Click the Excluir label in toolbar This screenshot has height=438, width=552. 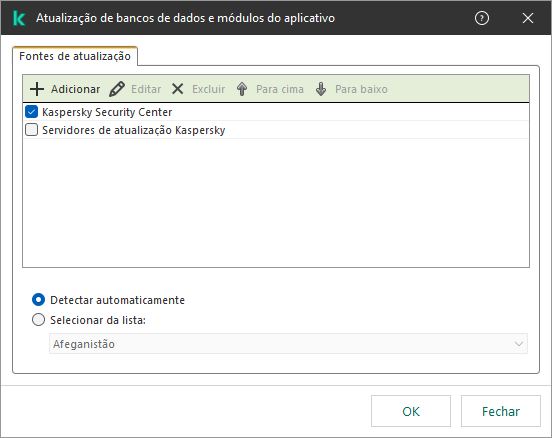pyautogui.click(x=208, y=89)
